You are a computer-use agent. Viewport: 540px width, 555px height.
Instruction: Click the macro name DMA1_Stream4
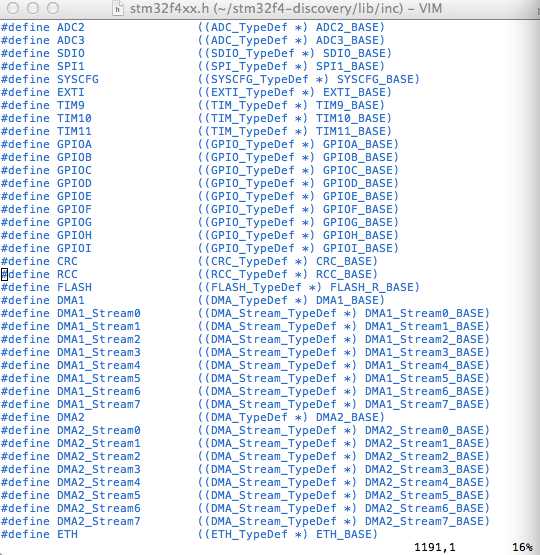tap(99, 366)
